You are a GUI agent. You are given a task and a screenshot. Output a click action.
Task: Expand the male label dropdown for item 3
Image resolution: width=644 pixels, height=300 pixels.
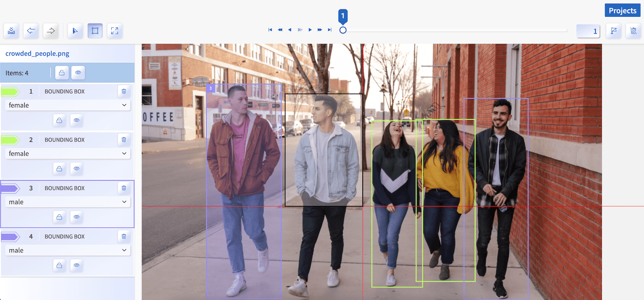pyautogui.click(x=68, y=202)
